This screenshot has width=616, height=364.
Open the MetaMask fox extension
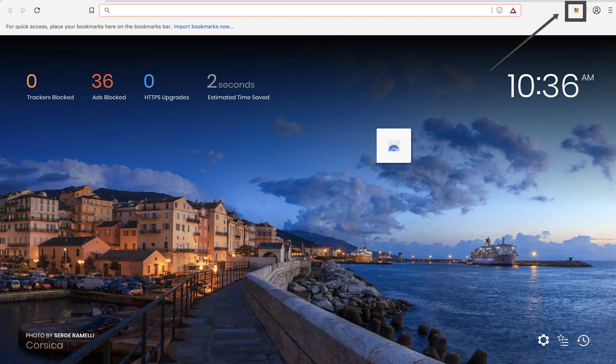pos(576,10)
